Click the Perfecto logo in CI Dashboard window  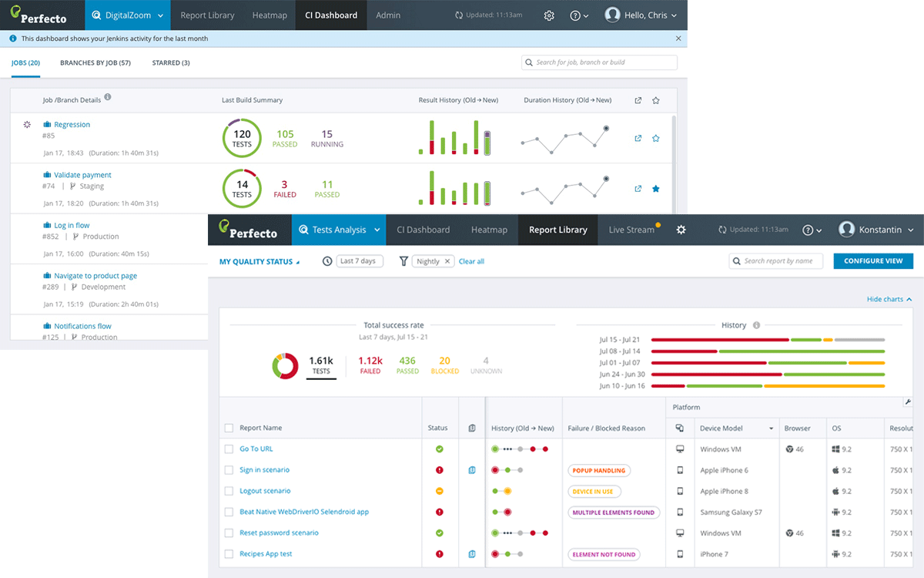coord(38,15)
